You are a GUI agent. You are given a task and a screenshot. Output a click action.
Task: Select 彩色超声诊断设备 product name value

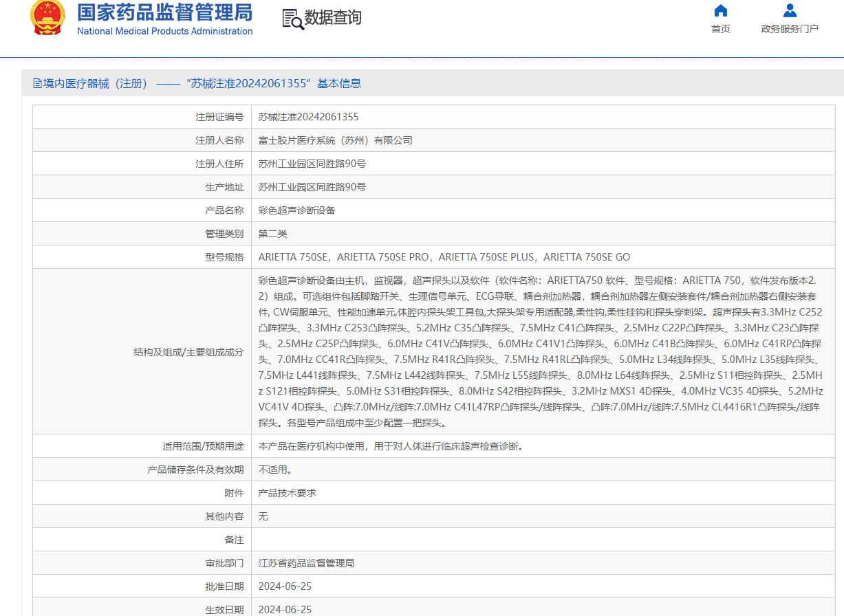click(x=296, y=210)
